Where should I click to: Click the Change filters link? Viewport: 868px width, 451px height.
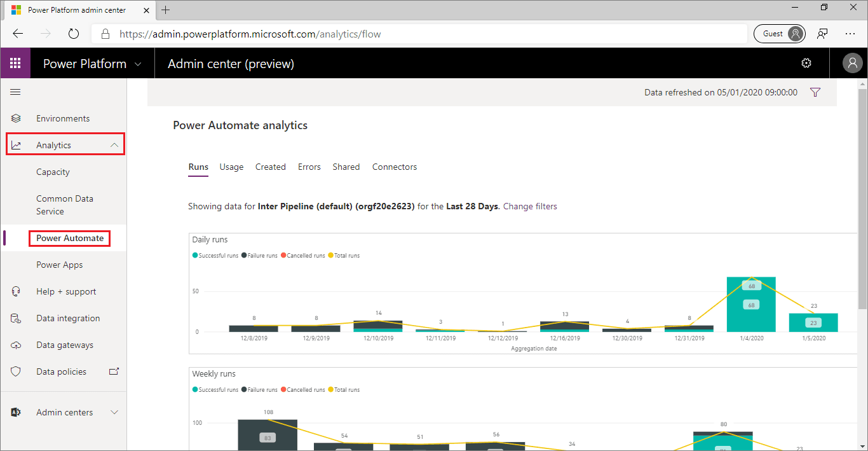530,207
